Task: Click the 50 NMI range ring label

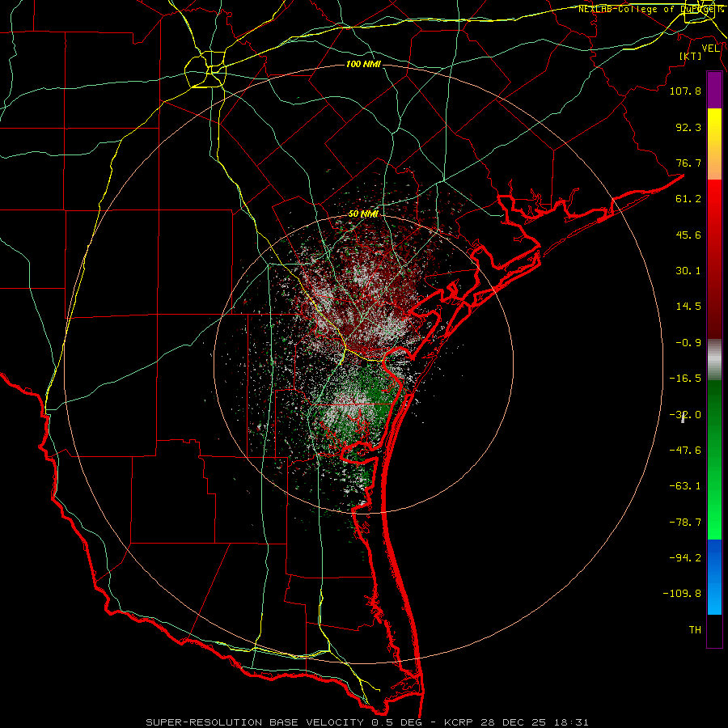Action: [x=363, y=214]
